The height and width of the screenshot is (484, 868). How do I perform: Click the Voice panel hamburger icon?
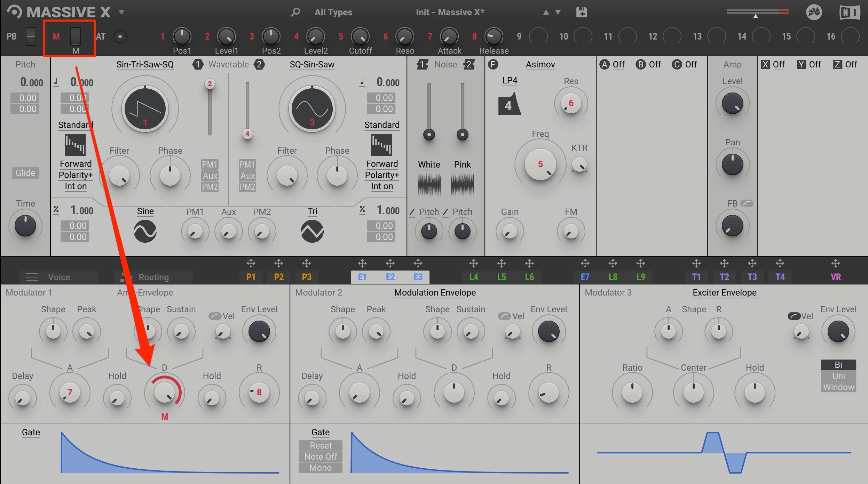point(32,277)
